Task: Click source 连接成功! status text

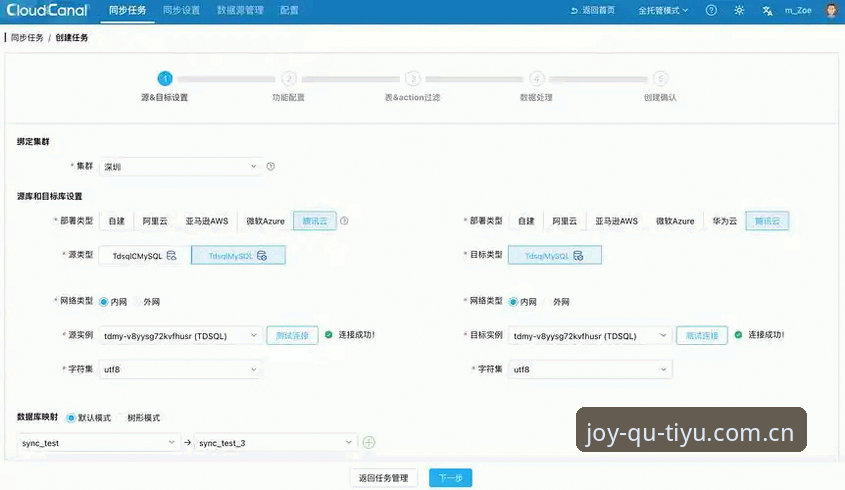Action: (x=356, y=335)
